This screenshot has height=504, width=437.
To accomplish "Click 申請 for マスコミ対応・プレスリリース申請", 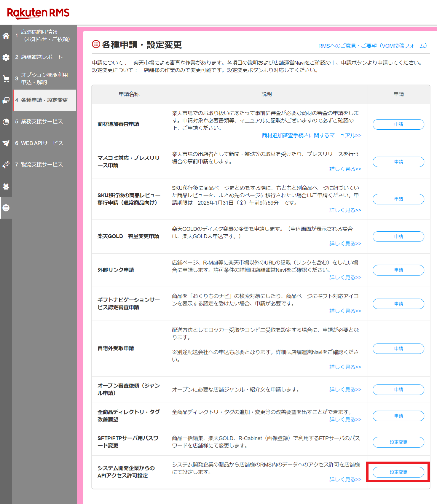I will click(398, 162).
